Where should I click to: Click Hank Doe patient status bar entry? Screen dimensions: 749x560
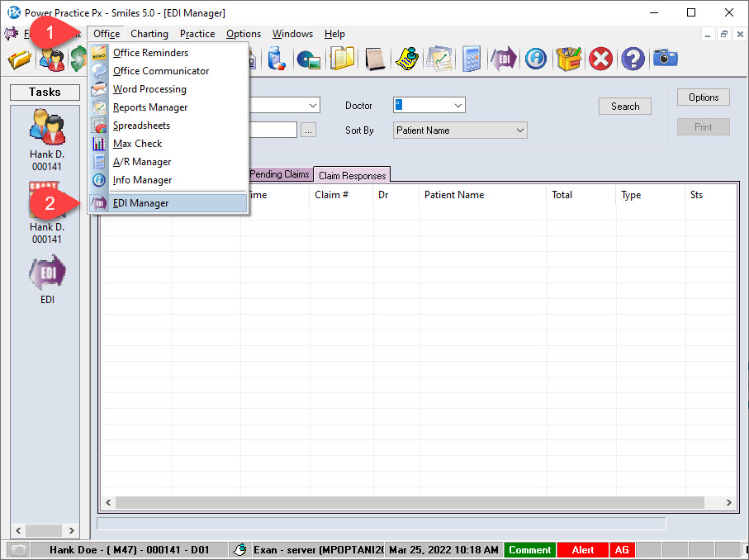coord(129,550)
